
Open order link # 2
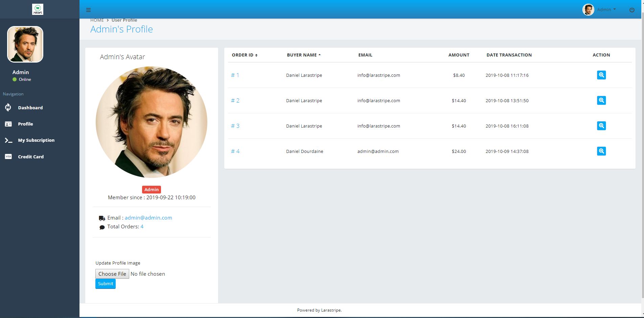coord(235,100)
